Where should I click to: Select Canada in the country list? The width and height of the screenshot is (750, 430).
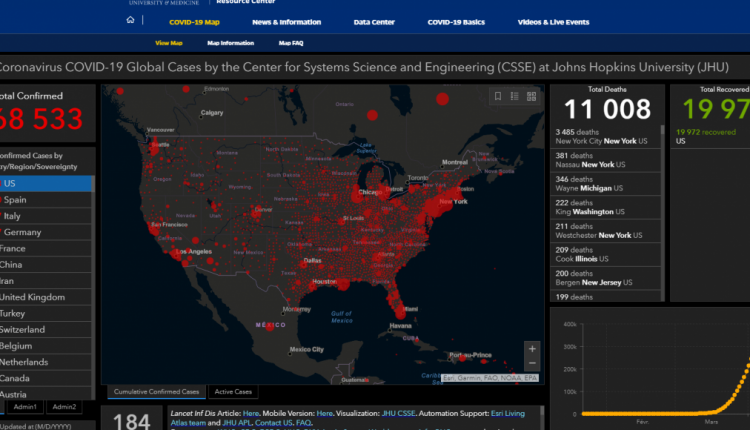(45, 379)
